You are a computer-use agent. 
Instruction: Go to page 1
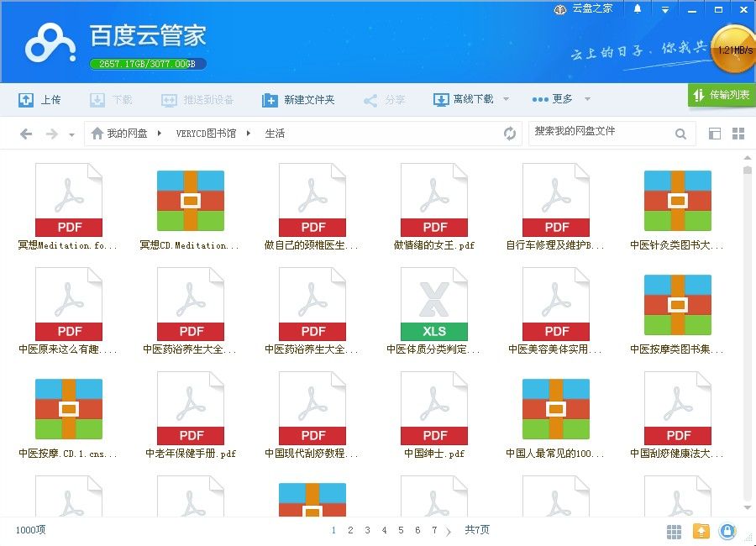click(333, 530)
